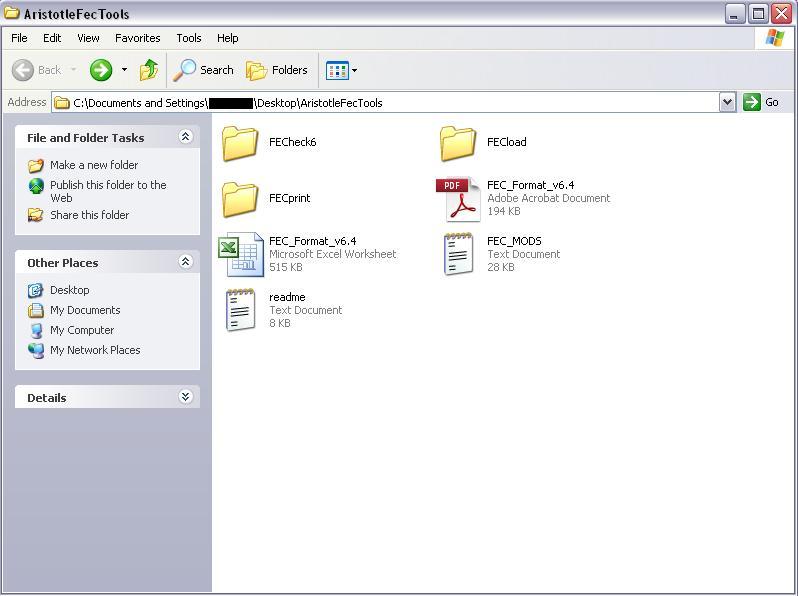
Task: Minimize the AristotleFecTools window
Action: click(x=734, y=14)
